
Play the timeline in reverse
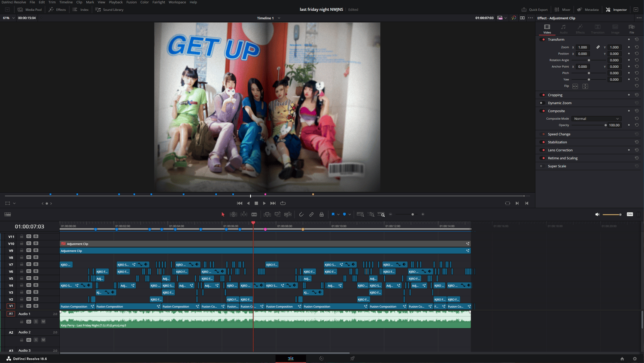point(248,203)
